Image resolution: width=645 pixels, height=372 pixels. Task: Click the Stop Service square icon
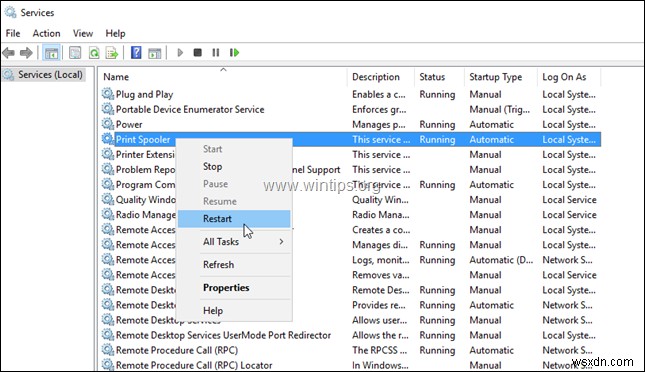(198, 53)
